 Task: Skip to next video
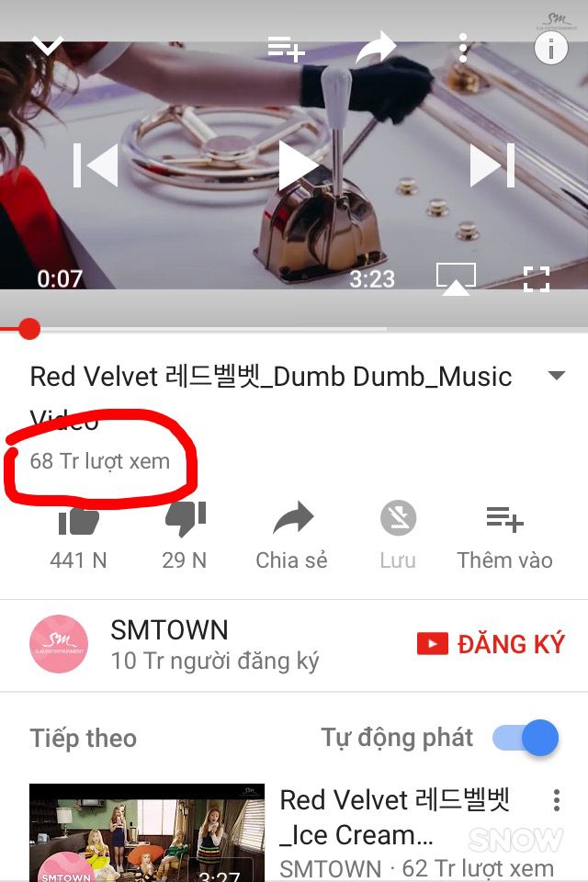pyautogui.click(x=492, y=165)
